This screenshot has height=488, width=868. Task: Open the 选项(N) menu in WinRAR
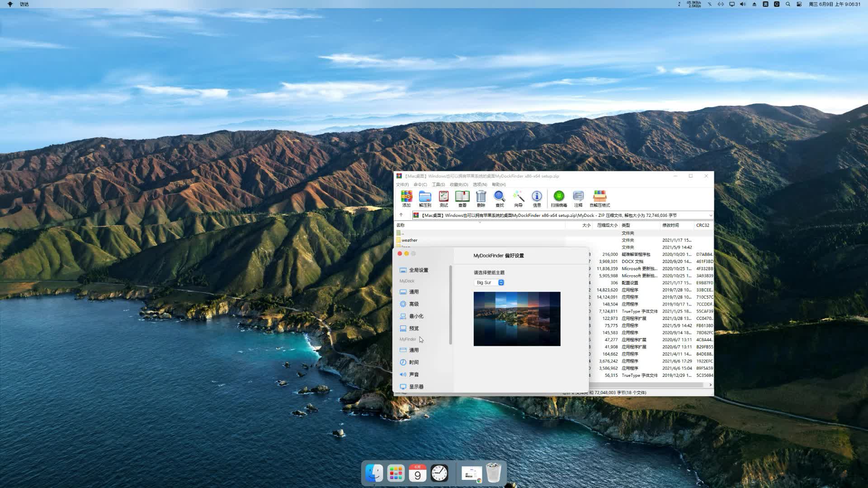(x=480, y=184)
